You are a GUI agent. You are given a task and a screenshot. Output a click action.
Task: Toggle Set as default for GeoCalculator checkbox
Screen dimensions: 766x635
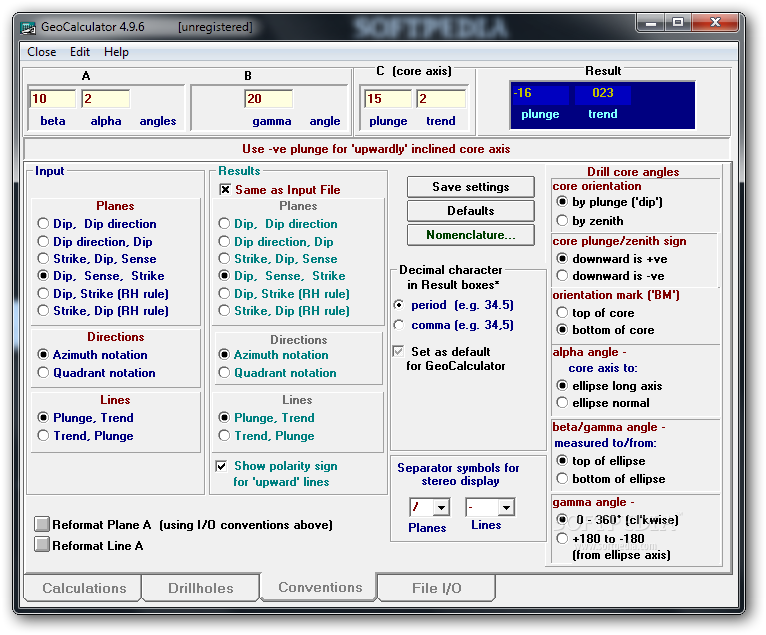click(x=399, y=351)
